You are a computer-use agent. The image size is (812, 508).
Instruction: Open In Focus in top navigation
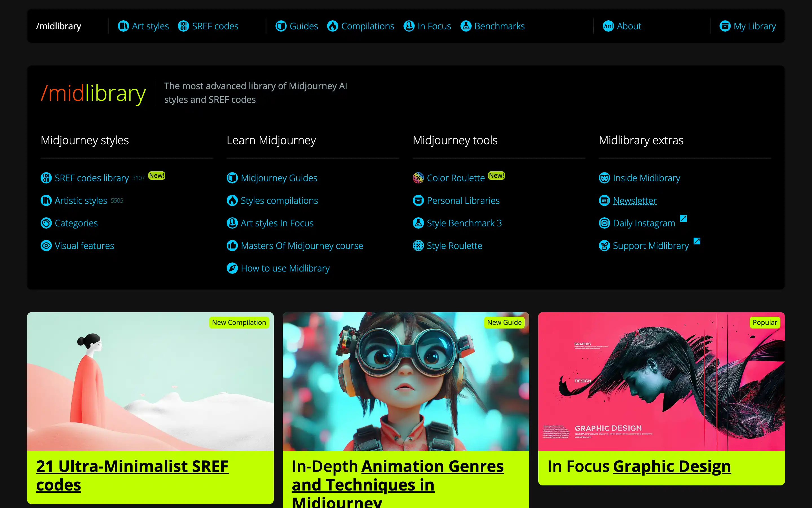[x=434, y=26]
